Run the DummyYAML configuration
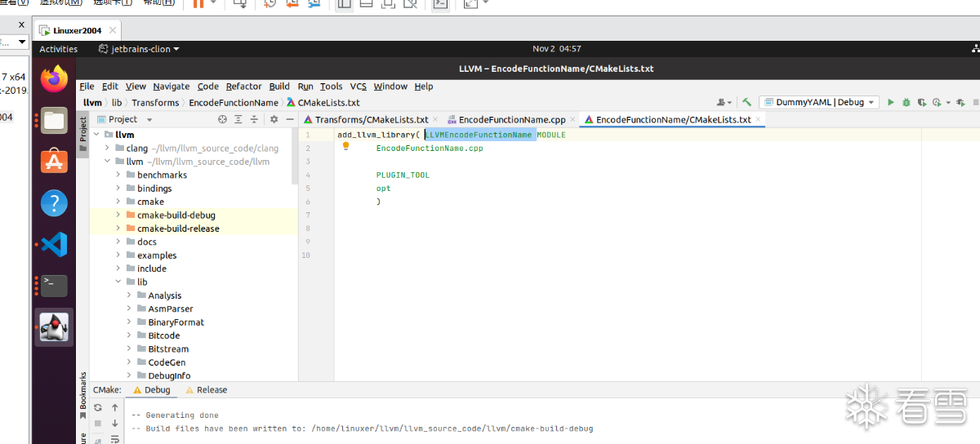 pyautogui.click(x=891, y=102)
